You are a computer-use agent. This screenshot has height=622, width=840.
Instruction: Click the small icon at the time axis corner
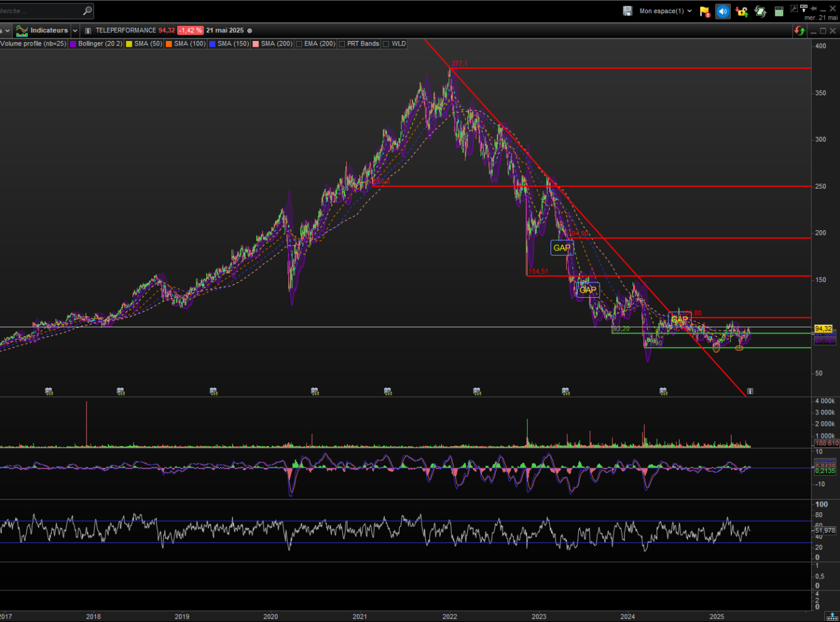point(832,616)
